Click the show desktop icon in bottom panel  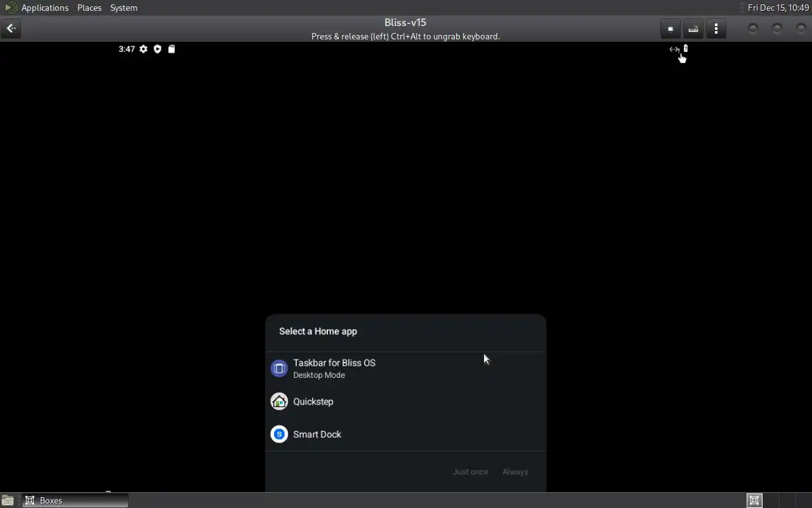(x=8, y=500)
